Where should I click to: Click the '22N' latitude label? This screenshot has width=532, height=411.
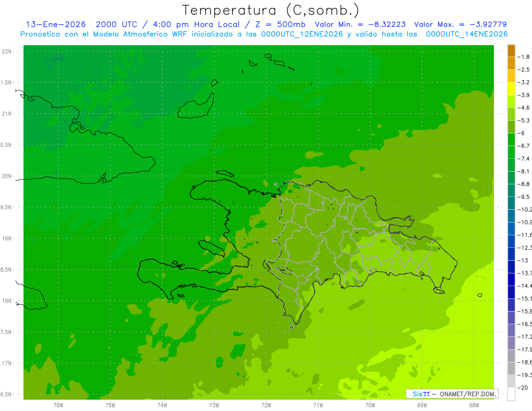point(7,51)
